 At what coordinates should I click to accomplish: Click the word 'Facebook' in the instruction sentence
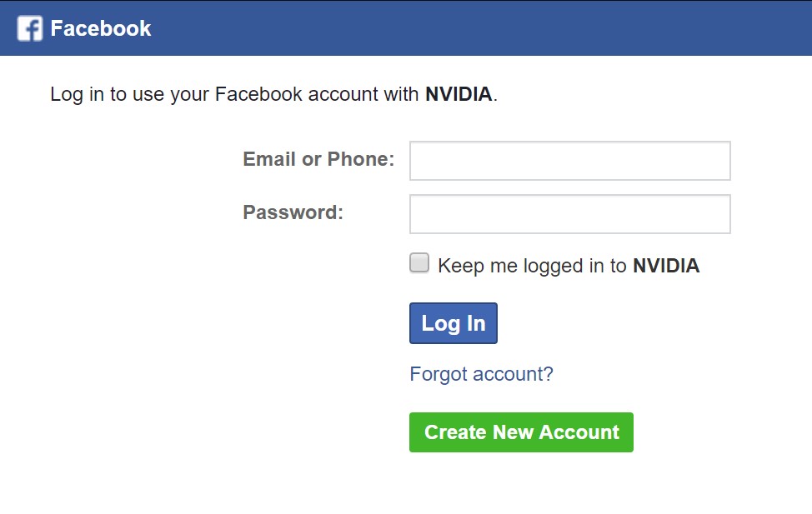click(258, 94)
